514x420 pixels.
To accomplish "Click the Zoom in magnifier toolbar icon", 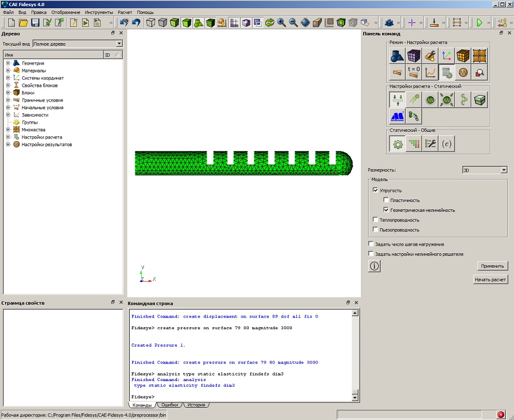I will coord(281,23).
